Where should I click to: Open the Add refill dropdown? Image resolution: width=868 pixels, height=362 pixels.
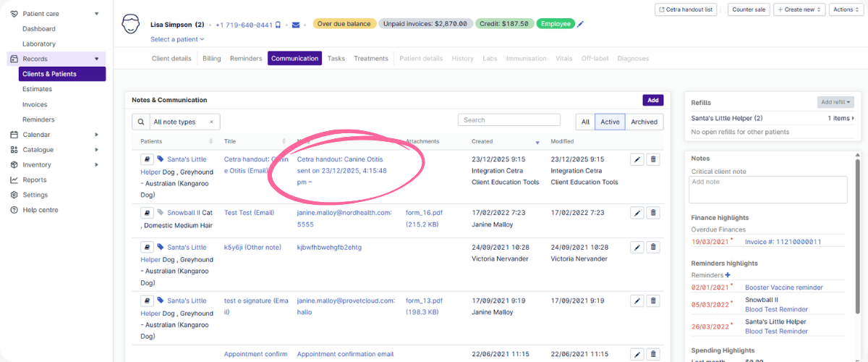pos(835,103)
